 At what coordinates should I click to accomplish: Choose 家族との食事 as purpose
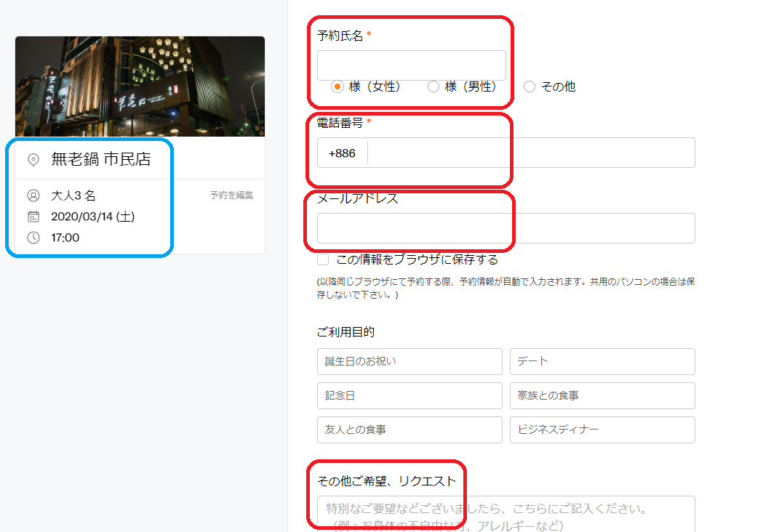[602, 395]
